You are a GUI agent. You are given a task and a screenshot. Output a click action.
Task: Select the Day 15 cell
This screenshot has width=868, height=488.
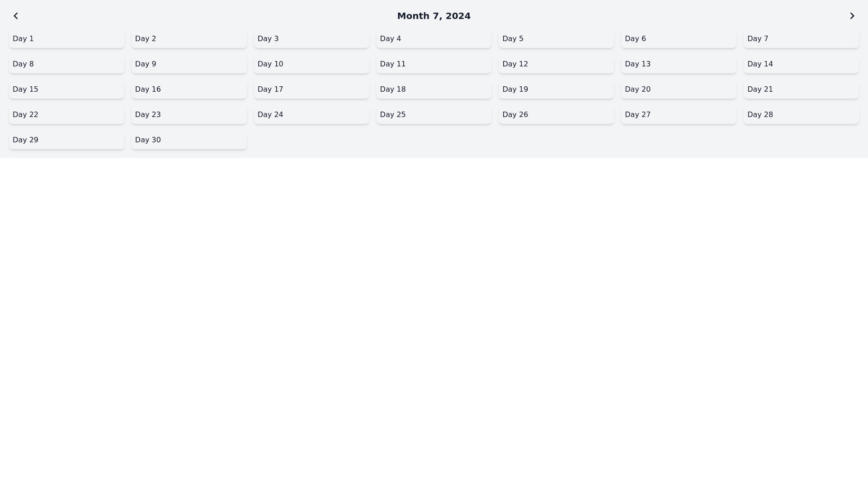[x=66, y=89]
